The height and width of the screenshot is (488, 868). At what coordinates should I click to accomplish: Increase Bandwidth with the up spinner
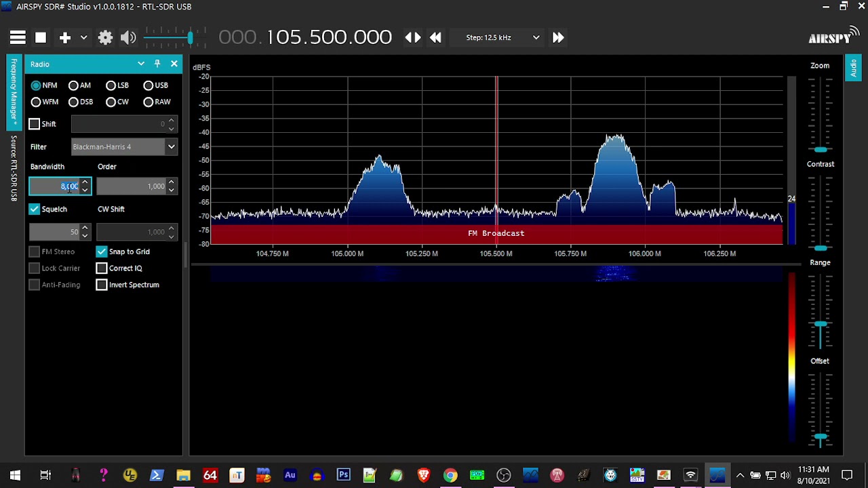pos(85,182)
